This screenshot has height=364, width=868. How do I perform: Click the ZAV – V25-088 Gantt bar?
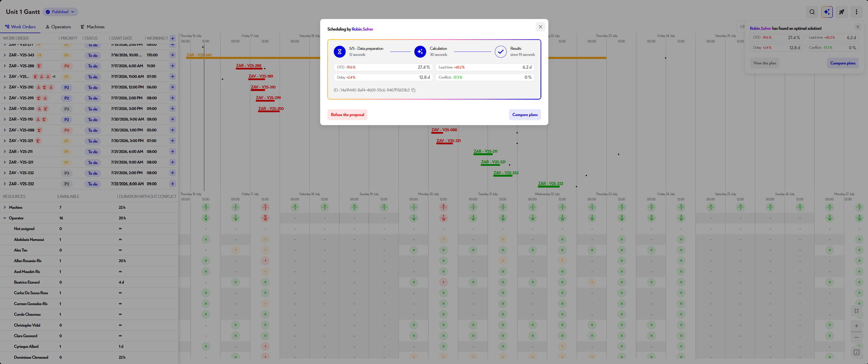tap(437, 132)
